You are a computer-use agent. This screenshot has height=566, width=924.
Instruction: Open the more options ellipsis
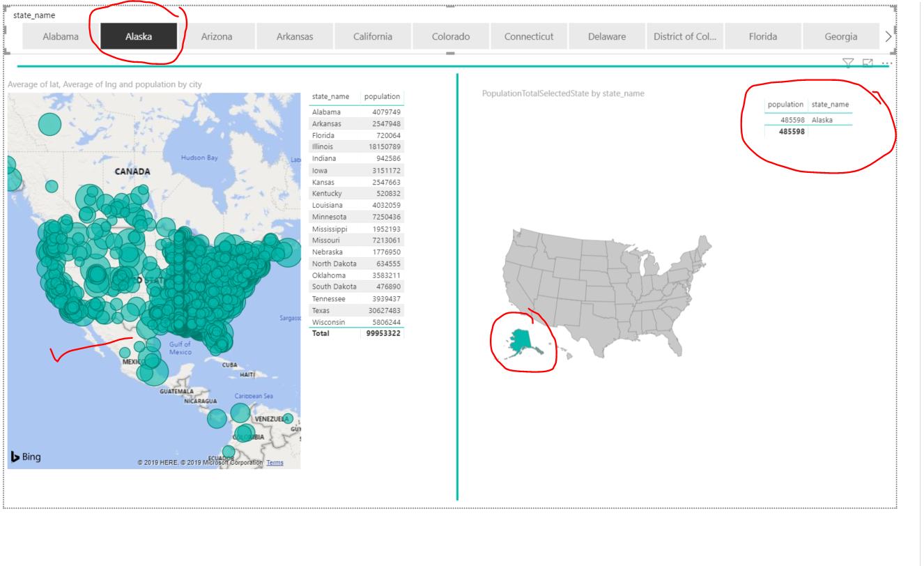[886, 63]
